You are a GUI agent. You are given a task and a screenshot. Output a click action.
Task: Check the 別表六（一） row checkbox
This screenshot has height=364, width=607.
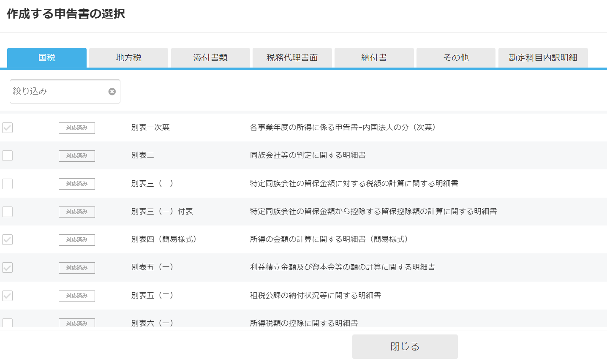click(x=7, y=323)
